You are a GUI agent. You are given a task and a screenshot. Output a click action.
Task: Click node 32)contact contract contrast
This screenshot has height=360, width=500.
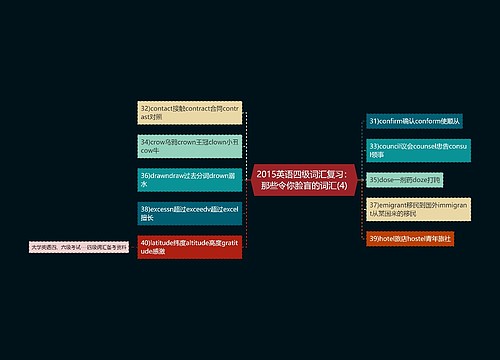click(x=190, y=113)
